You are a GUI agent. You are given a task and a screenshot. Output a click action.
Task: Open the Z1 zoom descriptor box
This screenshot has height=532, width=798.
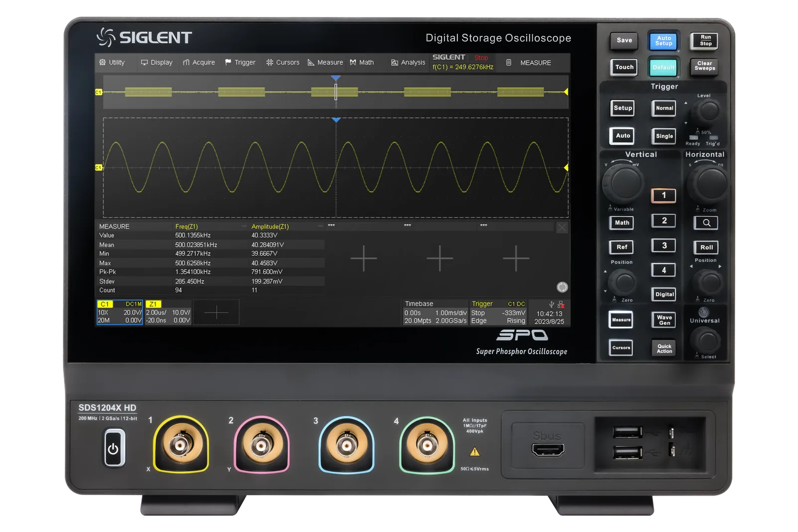168,312
